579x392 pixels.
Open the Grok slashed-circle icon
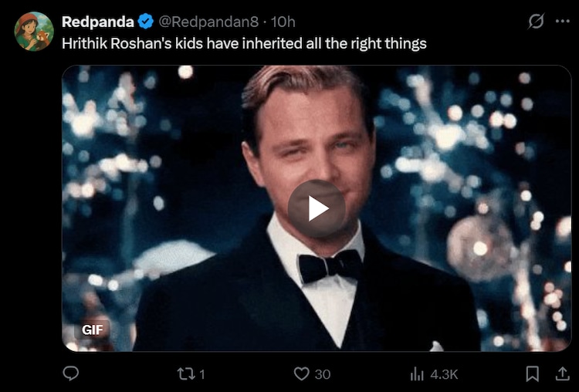[x=536, y=22]
